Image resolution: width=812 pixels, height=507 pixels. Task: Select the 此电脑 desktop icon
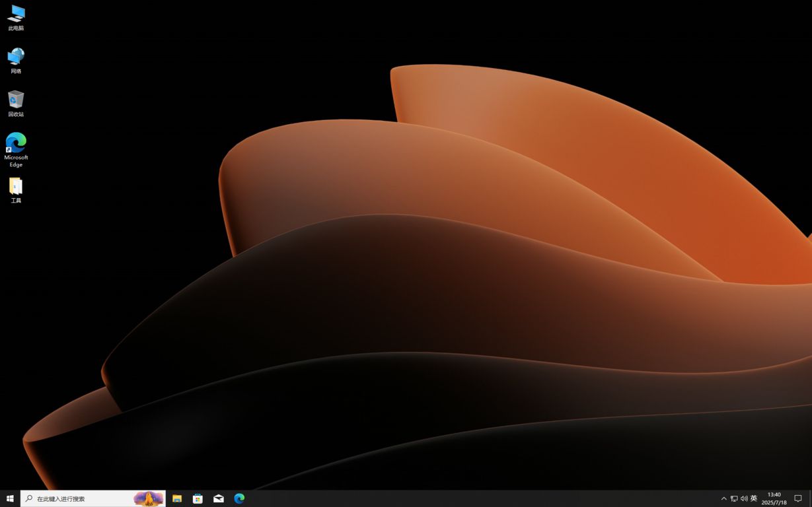point(16,18)
